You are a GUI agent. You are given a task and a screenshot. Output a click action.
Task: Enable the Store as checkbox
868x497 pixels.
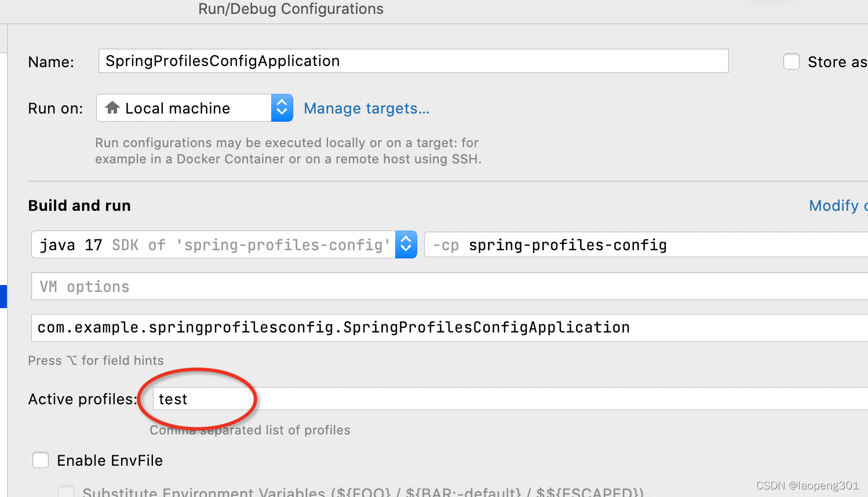click(x=792, y=61)
